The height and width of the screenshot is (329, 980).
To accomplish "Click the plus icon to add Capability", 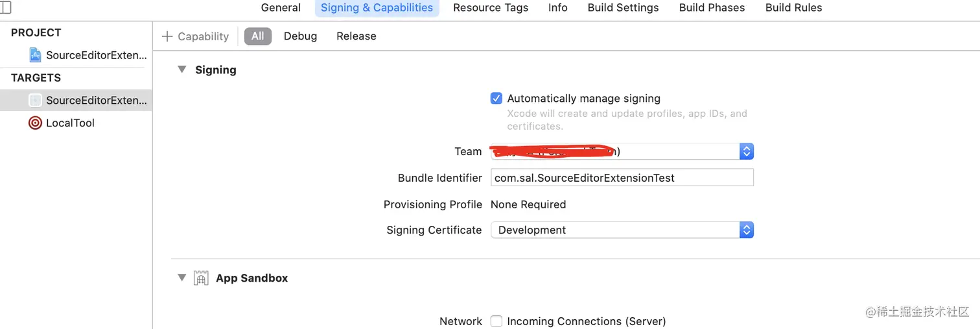I will [x=167, y=36].
